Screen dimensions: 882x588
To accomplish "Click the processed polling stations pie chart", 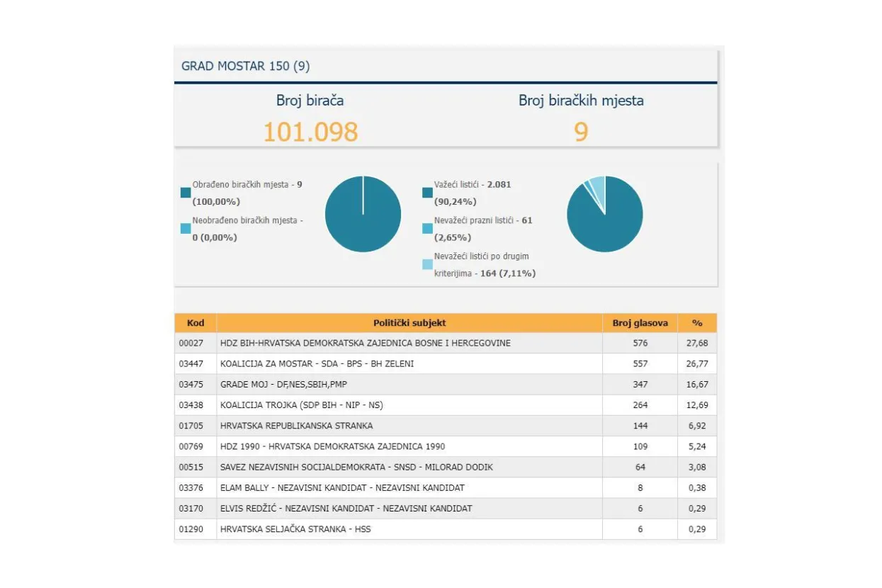I will (363, 214).
